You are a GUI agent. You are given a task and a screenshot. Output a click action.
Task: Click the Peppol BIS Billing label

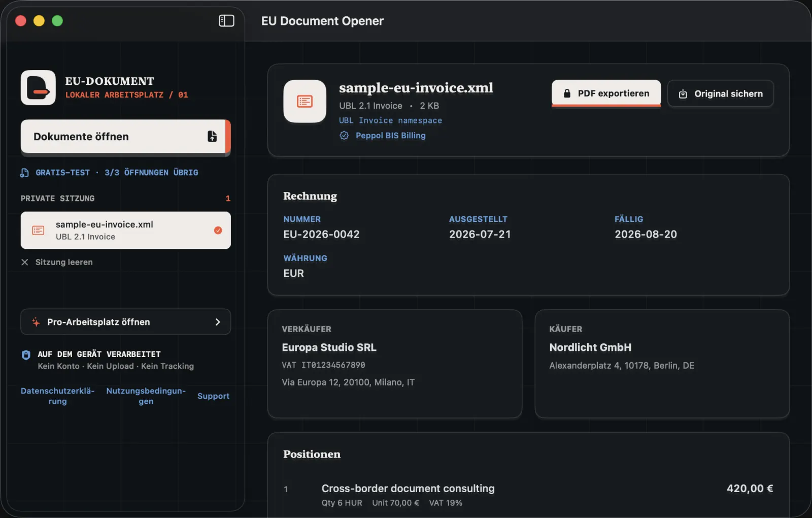pos(391,136)
